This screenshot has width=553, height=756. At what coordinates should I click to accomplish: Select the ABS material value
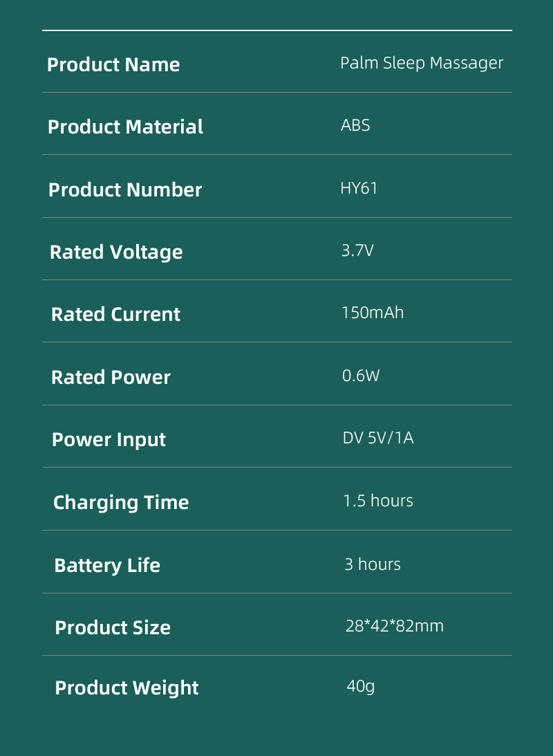[x=355, y=125]
